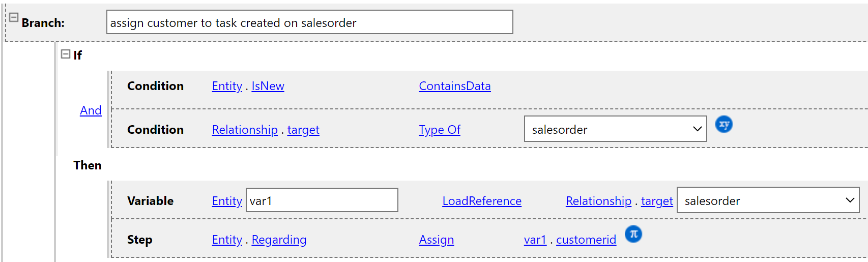Screen dimensions: 868x262
Task: Click the blue xy variable icon
Action: point(724,124)
